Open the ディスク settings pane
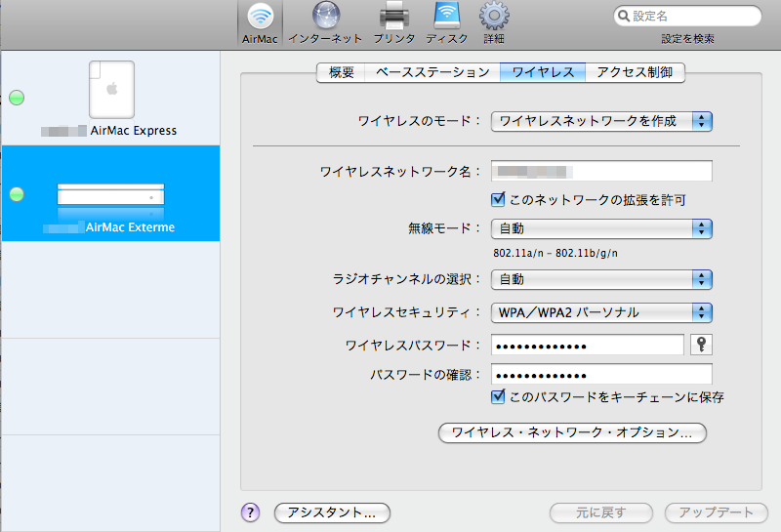The image size is (781, 532). point(447,22)
